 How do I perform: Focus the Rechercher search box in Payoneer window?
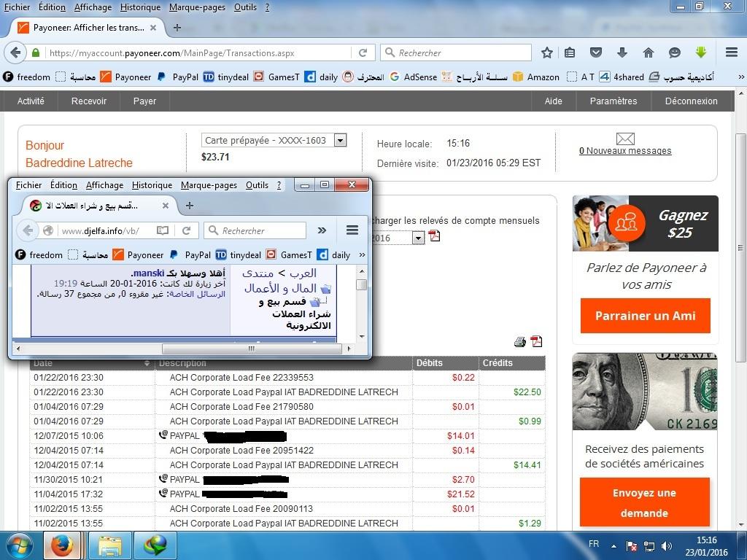pos(456,52)
